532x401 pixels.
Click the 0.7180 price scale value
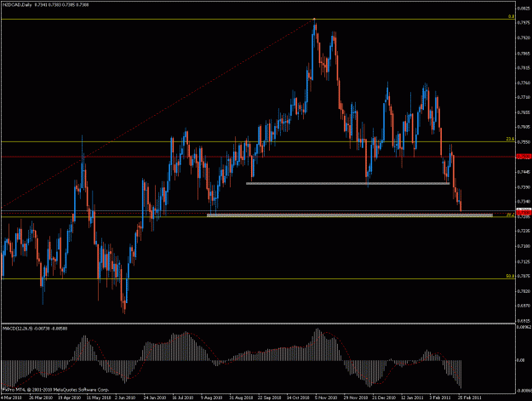[x=523, y=246]
